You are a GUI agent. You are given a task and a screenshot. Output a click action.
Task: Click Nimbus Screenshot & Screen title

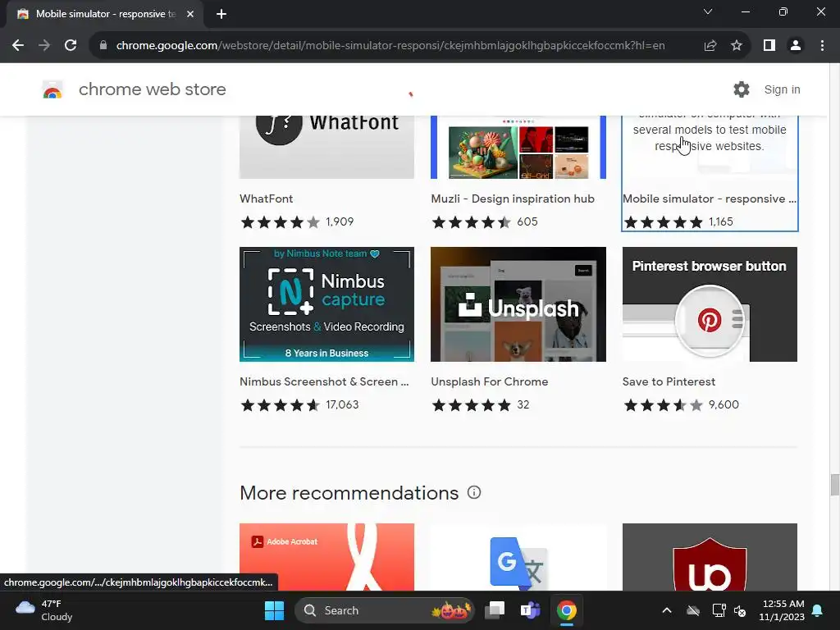(324, 381)
